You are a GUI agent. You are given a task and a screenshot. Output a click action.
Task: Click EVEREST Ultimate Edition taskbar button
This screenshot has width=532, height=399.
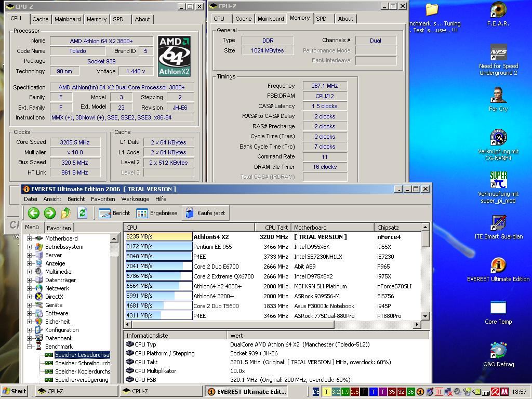247,391
